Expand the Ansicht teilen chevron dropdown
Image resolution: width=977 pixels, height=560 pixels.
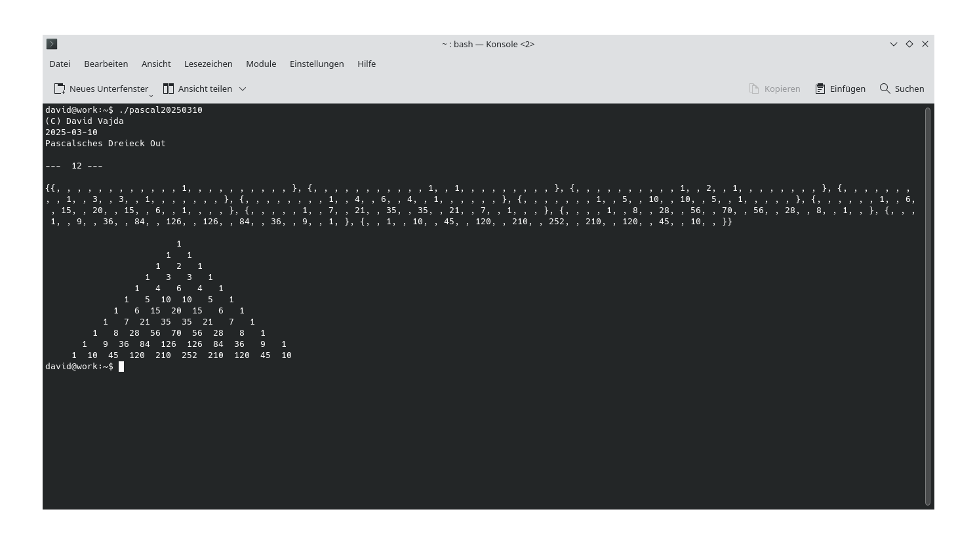(243, 89)
